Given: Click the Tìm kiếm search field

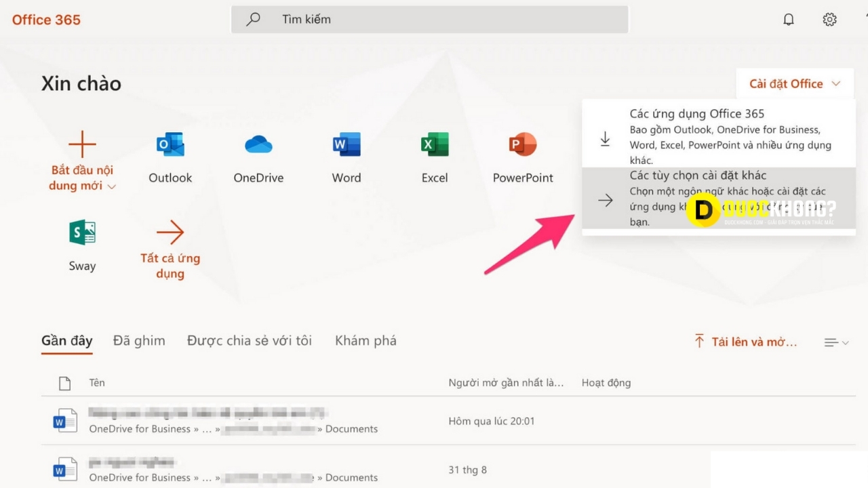Looking at the screenshot, I should point(430,19).
